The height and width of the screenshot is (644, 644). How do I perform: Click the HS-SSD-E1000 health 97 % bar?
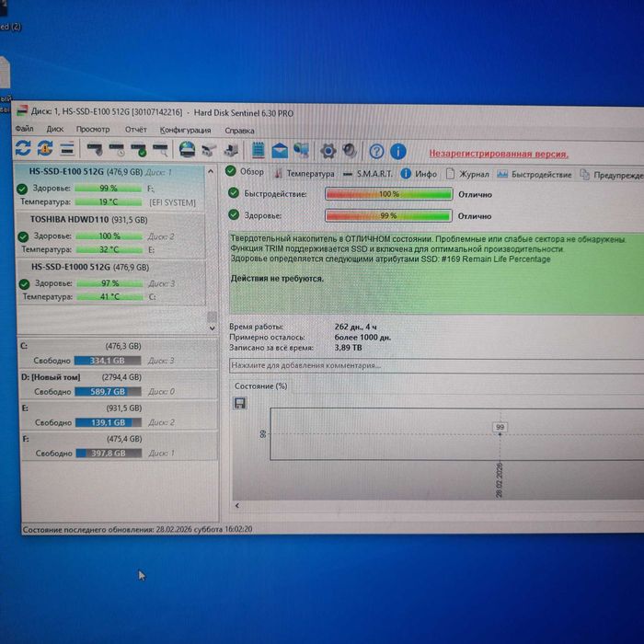[x=110, y=283]
